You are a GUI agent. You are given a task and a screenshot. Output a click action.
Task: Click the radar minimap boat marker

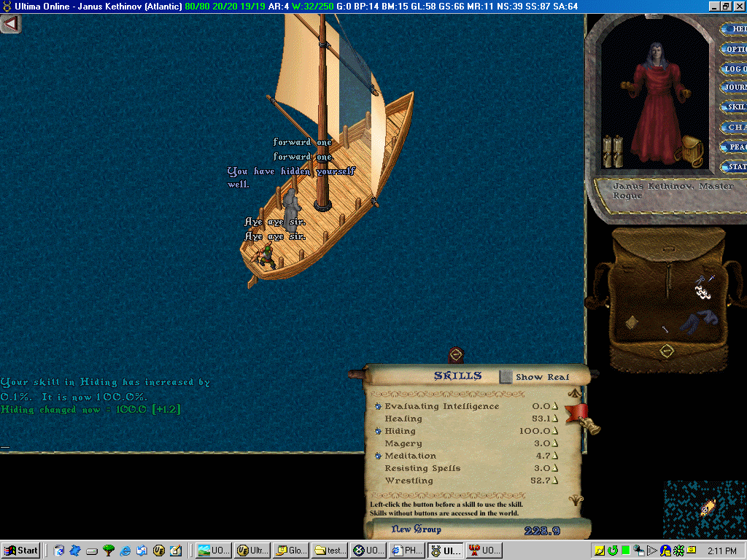point(706,508)
